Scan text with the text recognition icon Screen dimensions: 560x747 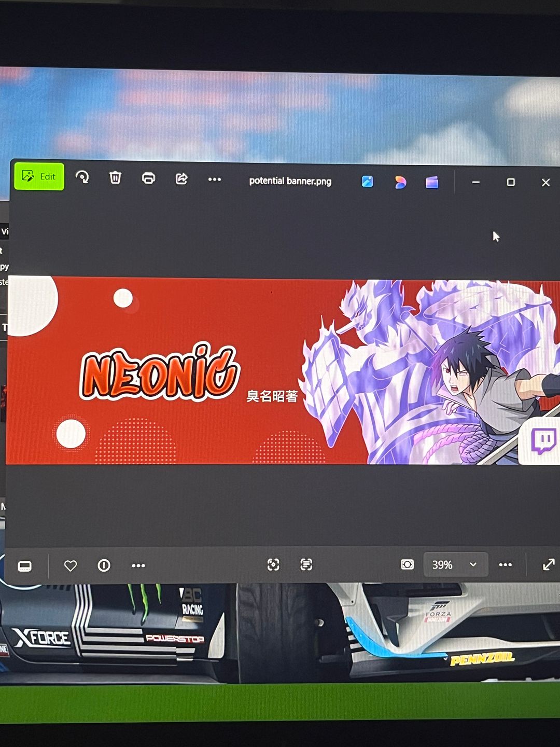(x=306, y=564)
